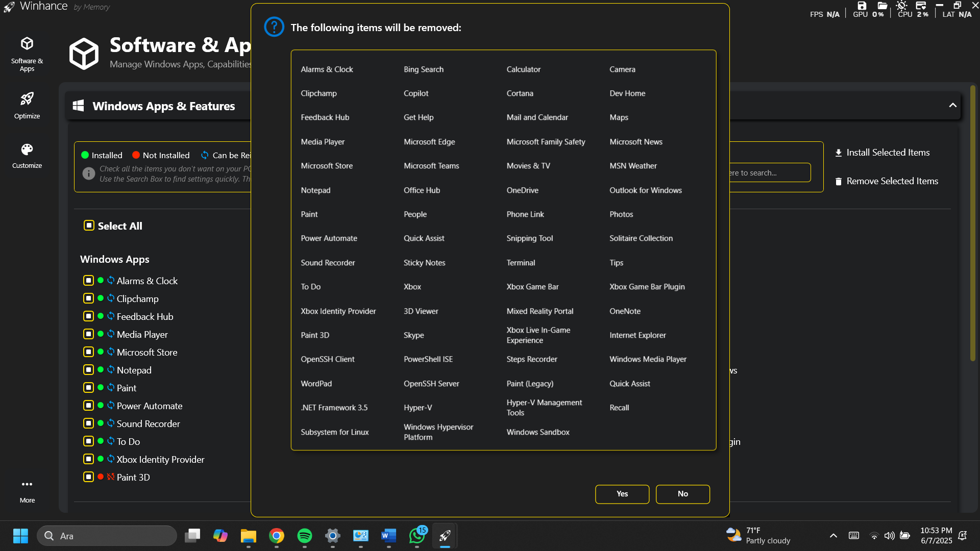980x551 pixels.
Task: Uncheck the Alarms & Clock checkbox
Action: pos(88,281)
